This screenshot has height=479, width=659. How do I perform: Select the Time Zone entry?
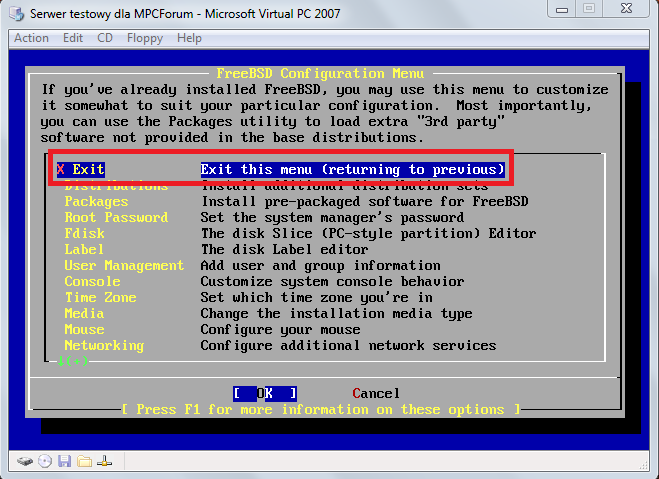point(100,297)
